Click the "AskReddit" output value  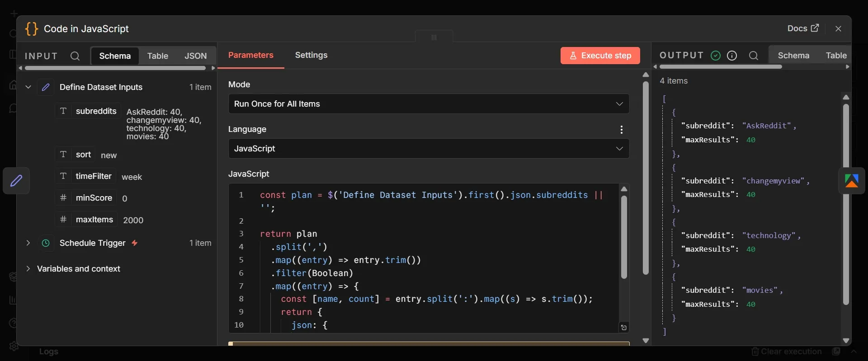(x=767, y=126)
